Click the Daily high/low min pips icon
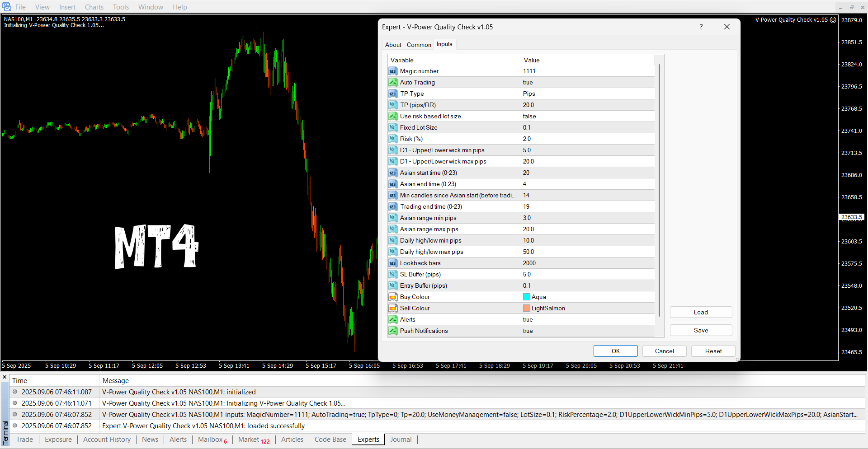868x449 pixels. [393, 240]
